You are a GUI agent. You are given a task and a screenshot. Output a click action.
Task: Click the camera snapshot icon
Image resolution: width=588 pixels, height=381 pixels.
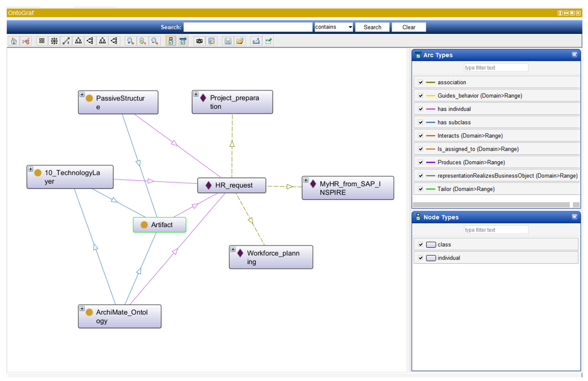199,41
